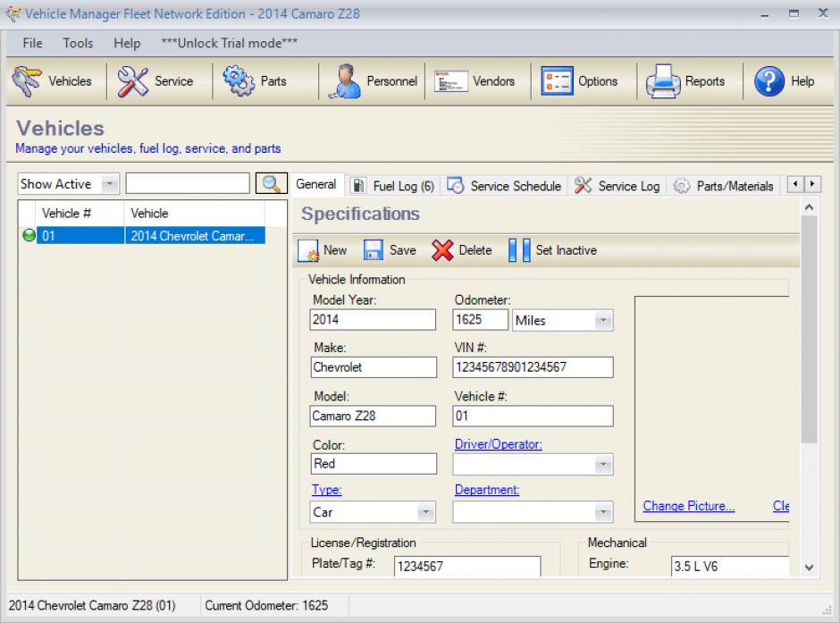
Task: Click the Model field Camaro Z28
Action: (x=373, y=416)
